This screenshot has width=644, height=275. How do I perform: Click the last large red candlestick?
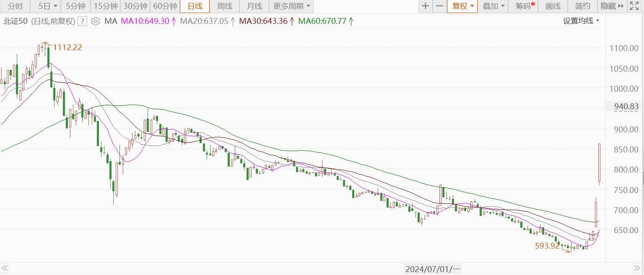(599, 163)
